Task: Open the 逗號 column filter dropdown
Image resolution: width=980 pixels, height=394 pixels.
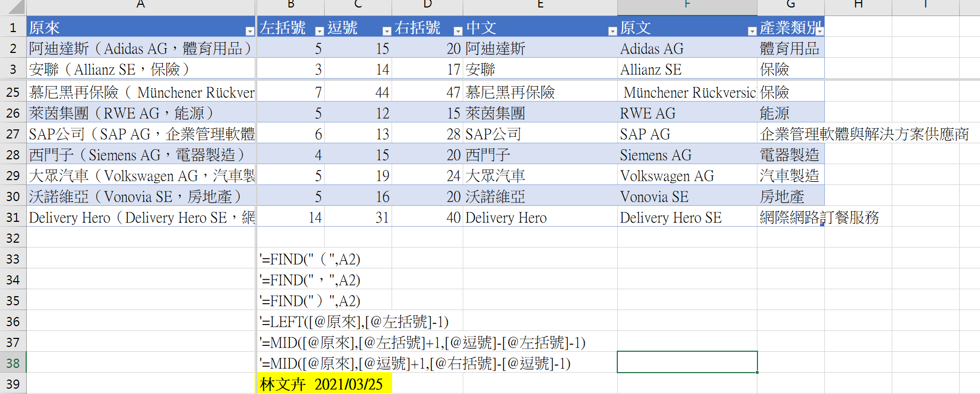Action: point(387,31)
